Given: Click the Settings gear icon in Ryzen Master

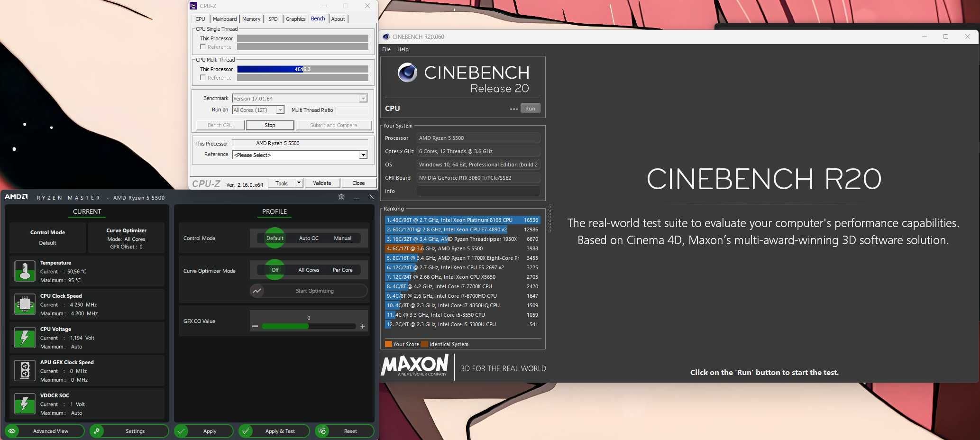Looking at the screenshot, I should (97, 431).
